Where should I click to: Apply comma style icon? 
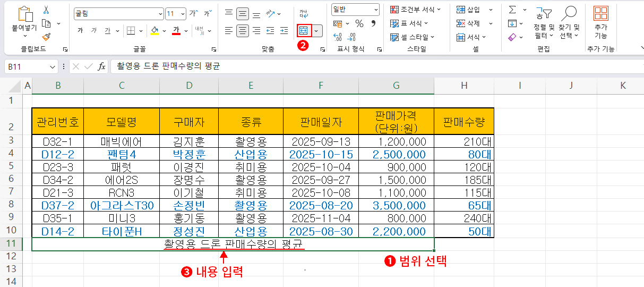[373, 23]
